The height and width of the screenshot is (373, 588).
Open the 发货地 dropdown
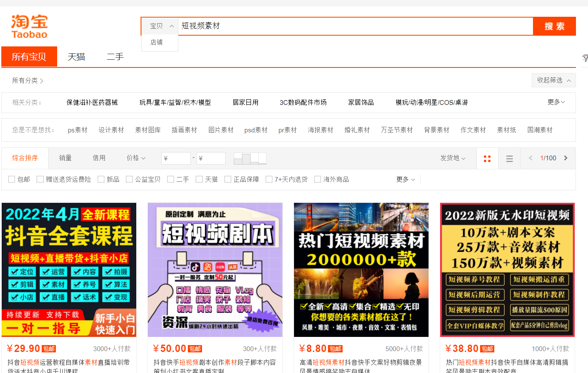(x=453, y=158)
